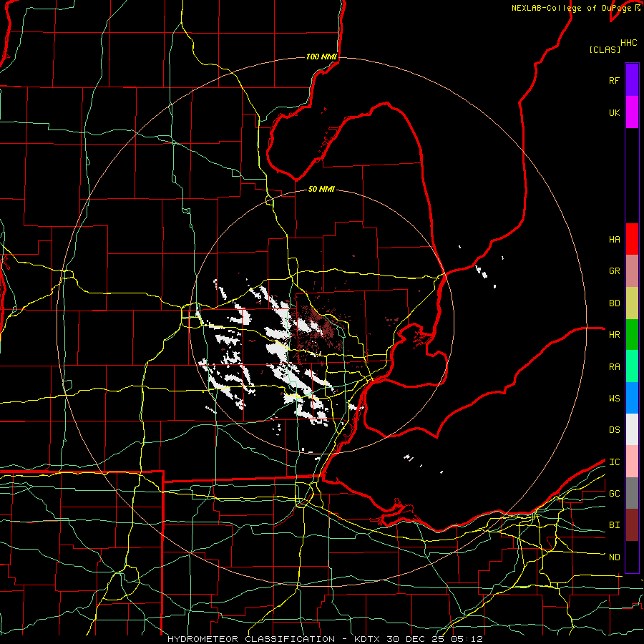Click the HR legend label
The width and height of the screenshot is (644, 644).
(614, 335)
